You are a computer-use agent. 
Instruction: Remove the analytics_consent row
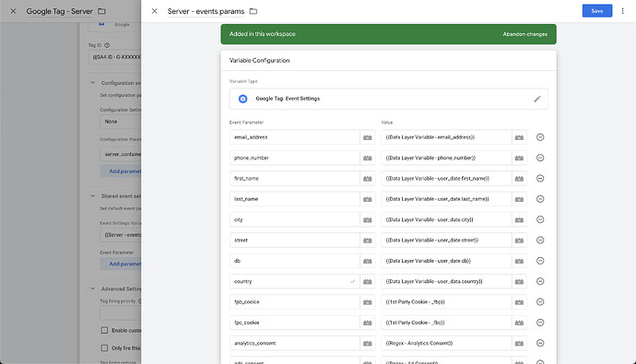(x=540, y=344)
